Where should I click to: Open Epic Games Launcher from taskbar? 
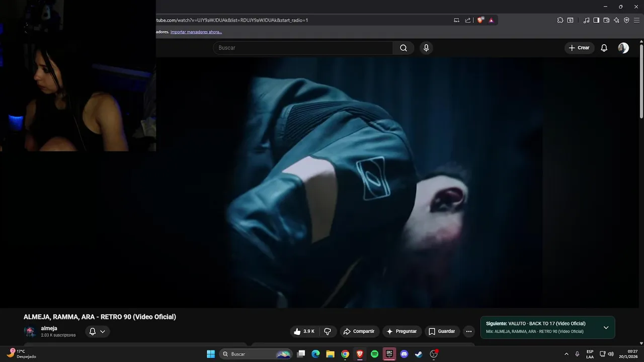pos(389,354)
